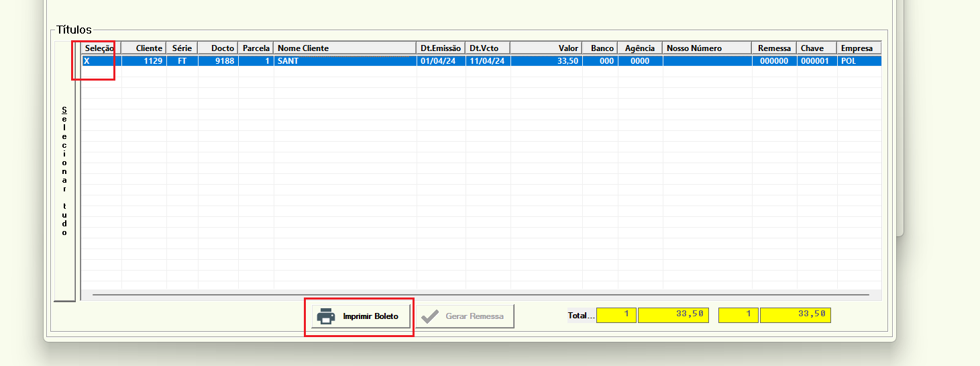Click the SANT client name cell
The width and height of the screenshot is (980, 366).
[345, 60]
